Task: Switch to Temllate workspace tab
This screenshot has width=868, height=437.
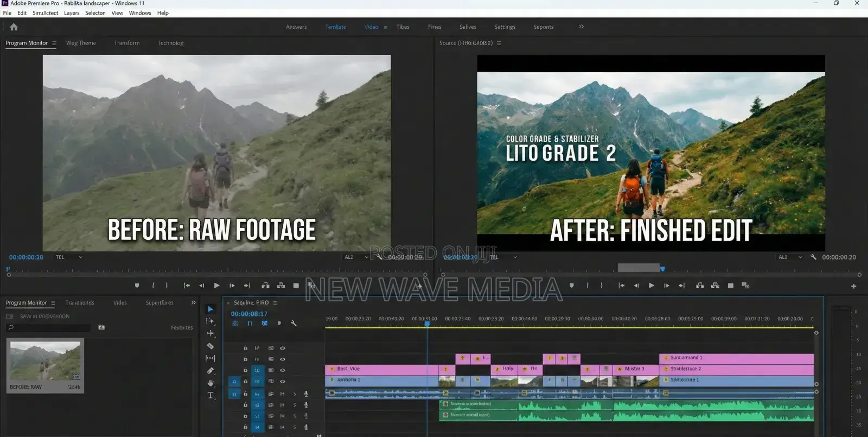Action: [336, 27]
